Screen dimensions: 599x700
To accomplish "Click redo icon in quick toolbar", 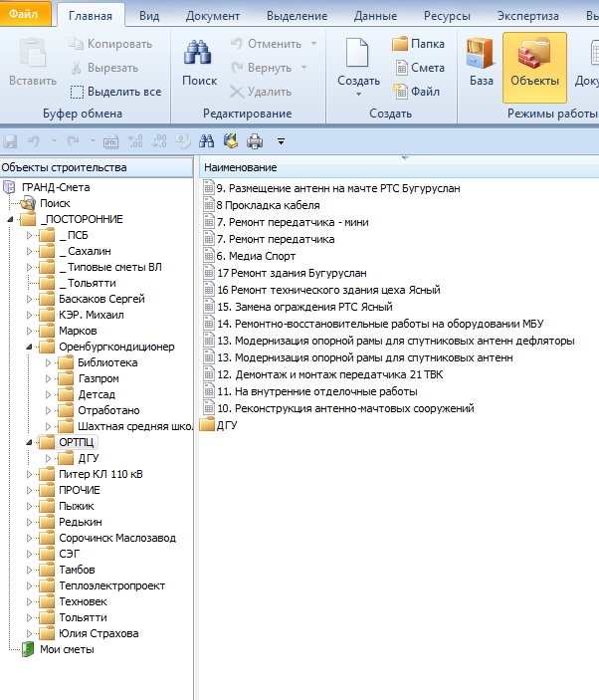I will pyautogui.click(x=73, y=141).
